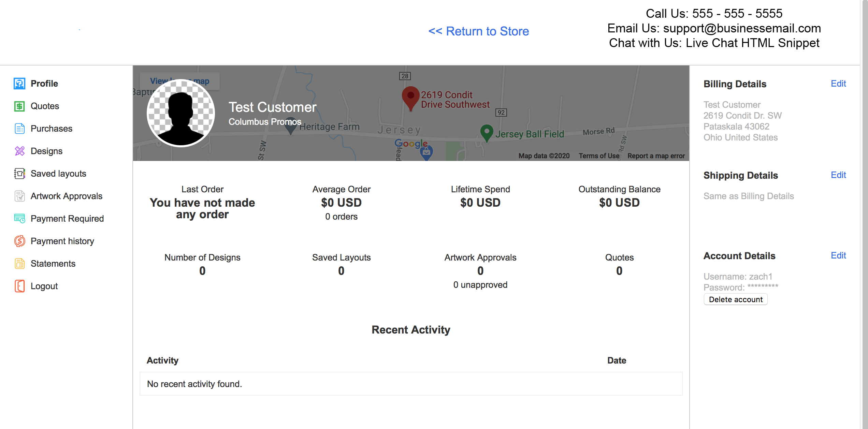Select the Saved layouts menu entry
868x429 pixels.
coord(58,174)
